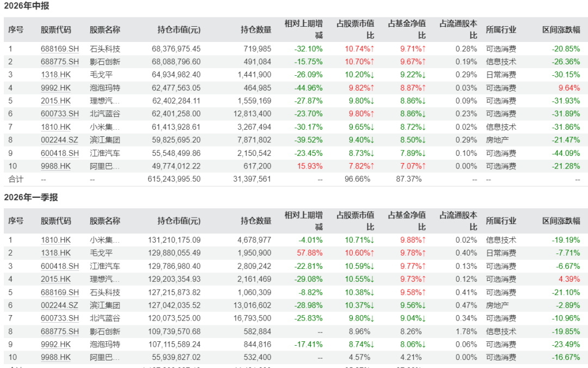Select the 9.64% interval gain value
The width and height of the screenshot is (588, 368).
[x=569, y=88]
